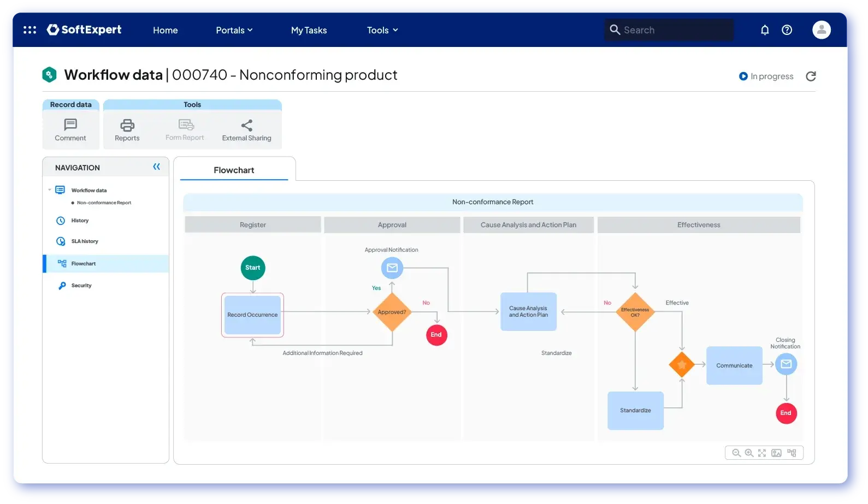This screenshot has height=504, width=868.
Task: Collapse the Workflow data tree node
Action: (50, 190)
